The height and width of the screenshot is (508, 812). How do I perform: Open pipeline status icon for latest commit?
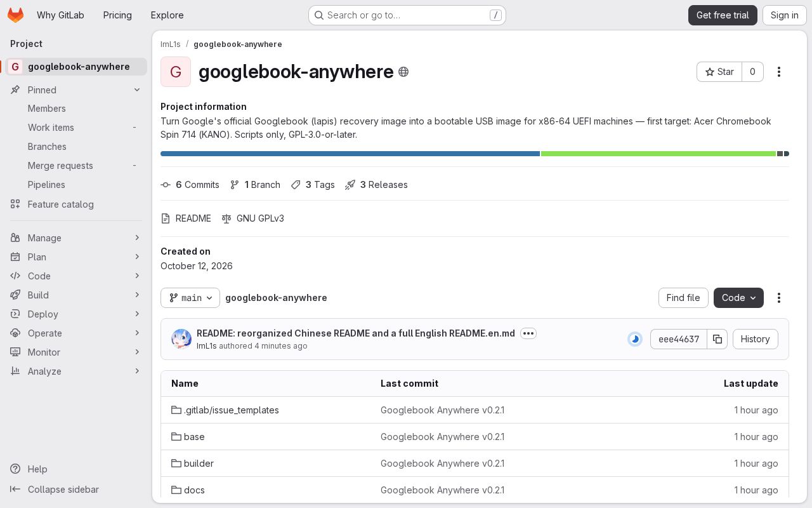[x=635, y=339]
